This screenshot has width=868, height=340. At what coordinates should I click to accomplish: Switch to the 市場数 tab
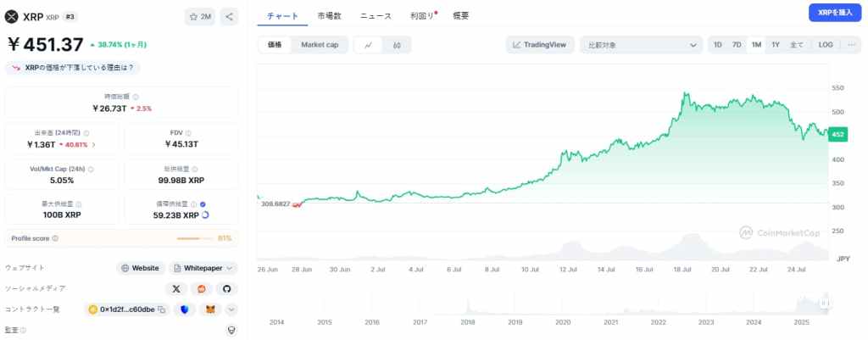[330, 16]
